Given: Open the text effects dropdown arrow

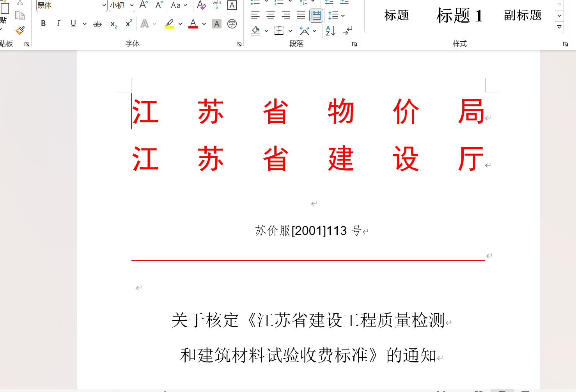Looking at the screenshot, I should click(154, 24).
